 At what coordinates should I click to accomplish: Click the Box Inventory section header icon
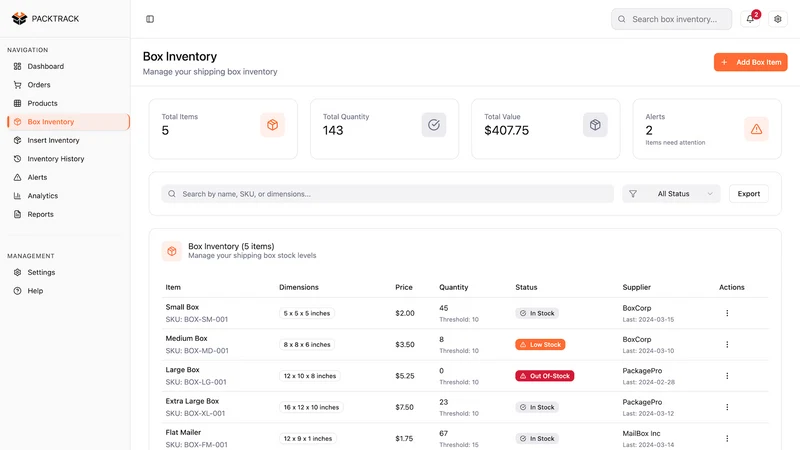[x=171, y=251]
